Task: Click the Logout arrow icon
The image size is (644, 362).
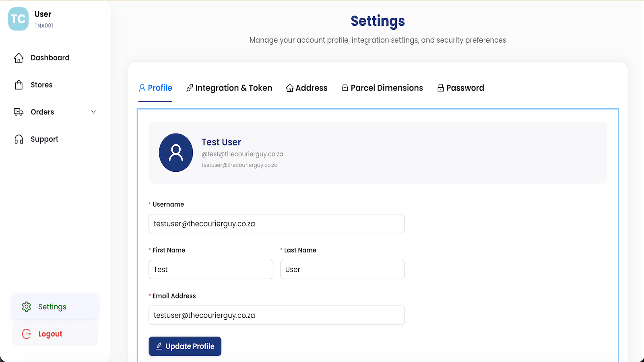Action: [27, 334]
